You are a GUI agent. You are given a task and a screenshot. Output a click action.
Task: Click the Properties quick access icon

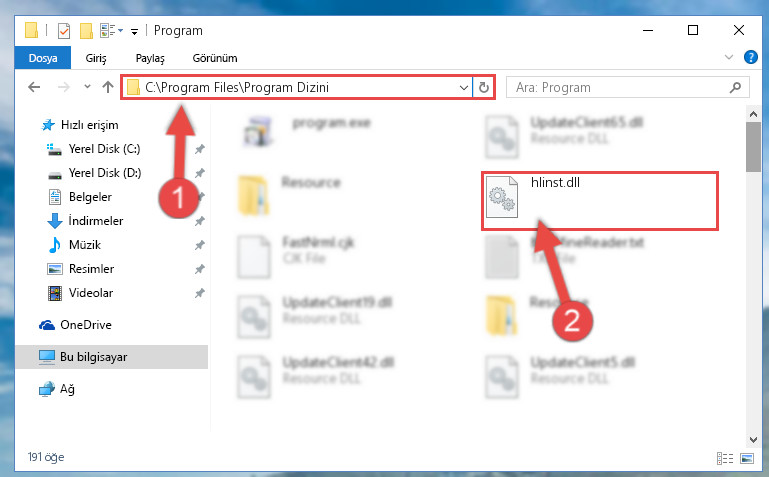point(64,31)
